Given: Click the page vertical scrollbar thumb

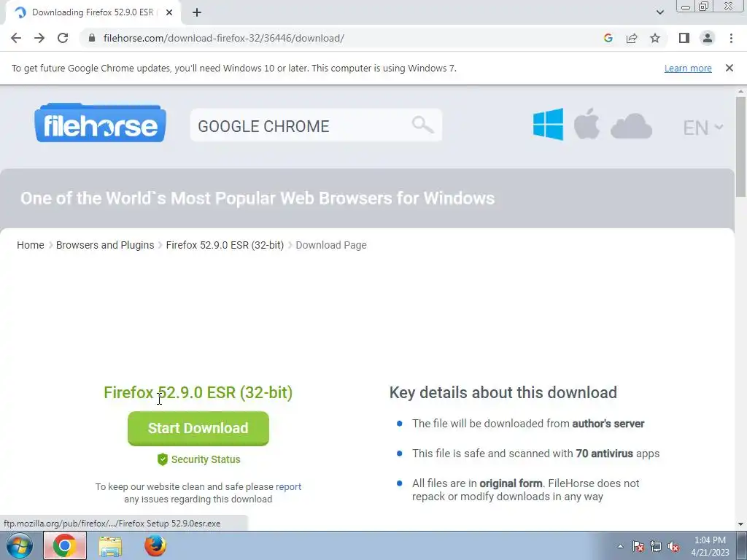Looking at the screenshot, I should click(740, 147).
